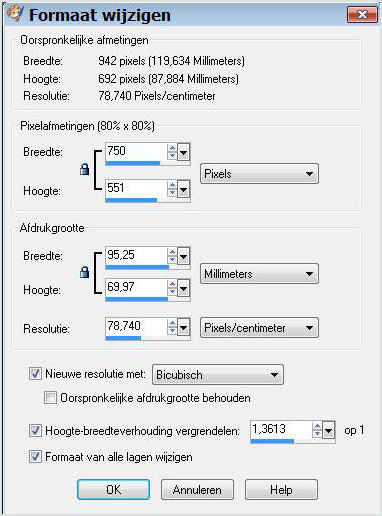Toggle Hoogte-breedteverhouding vergrendelen checkbox
The height and width of the screenshot is (516, 382).
[35, 430]
